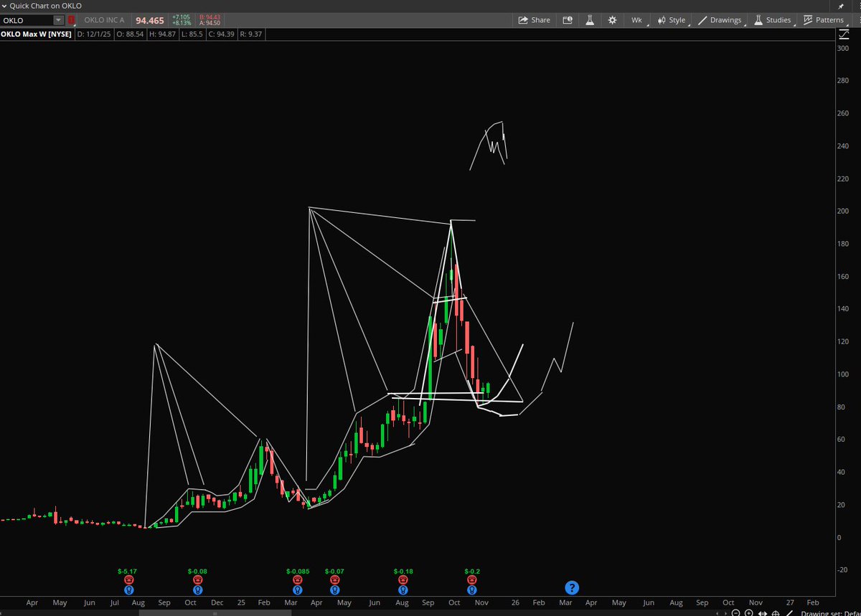Screen dimensions: 861x616
Task: Open the OKLO symbol dropdown
Action: click(59, 20)
